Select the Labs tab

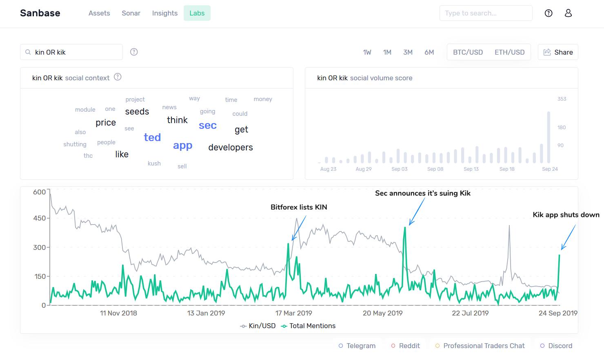tap(197, 13)
